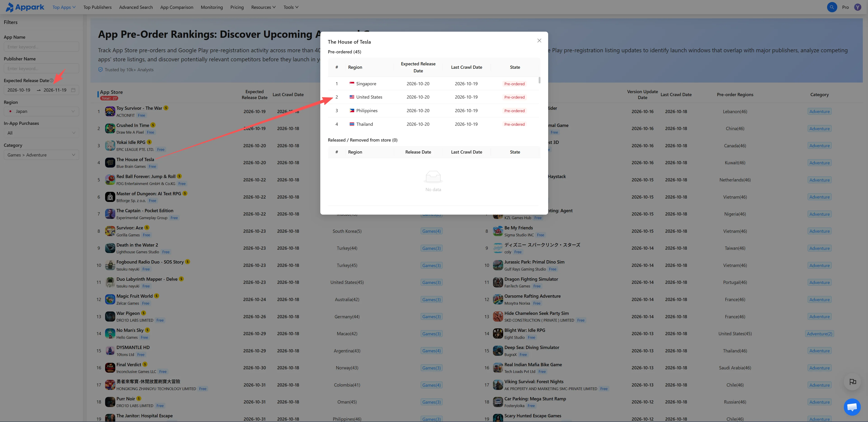The height and width of the screenshot is (422, 868).
Task: Click Survivor: Ace app icon
Action: (110, 231)
